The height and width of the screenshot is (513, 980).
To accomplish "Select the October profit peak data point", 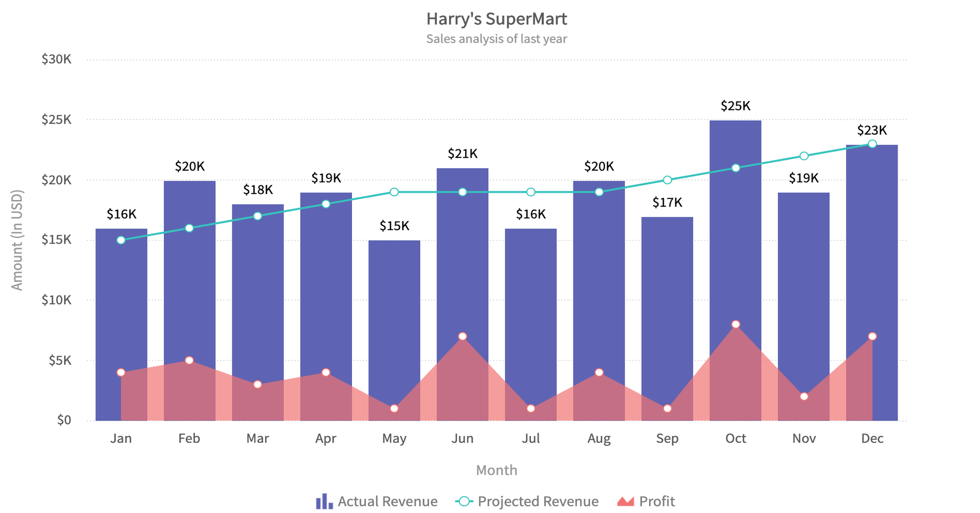I will tap(736, 324).
